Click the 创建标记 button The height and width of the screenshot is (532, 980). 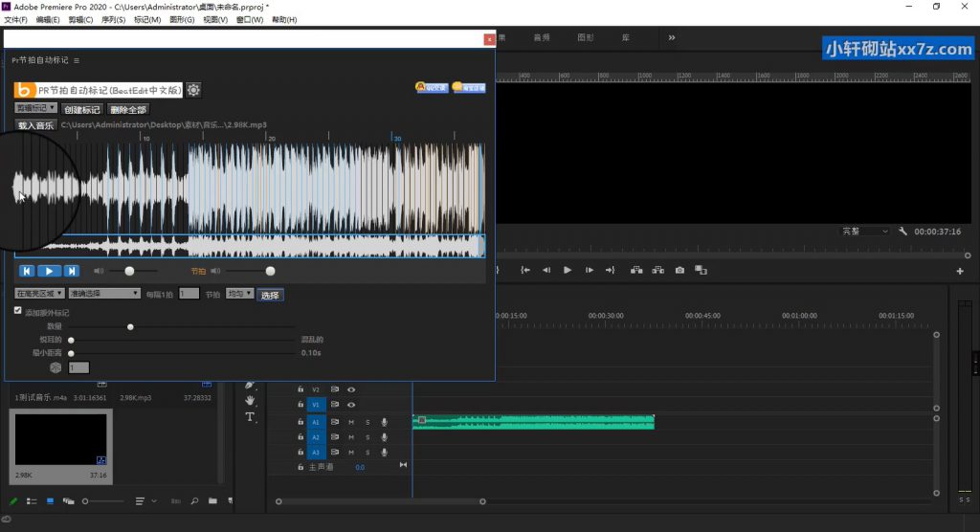pos(82,109)
